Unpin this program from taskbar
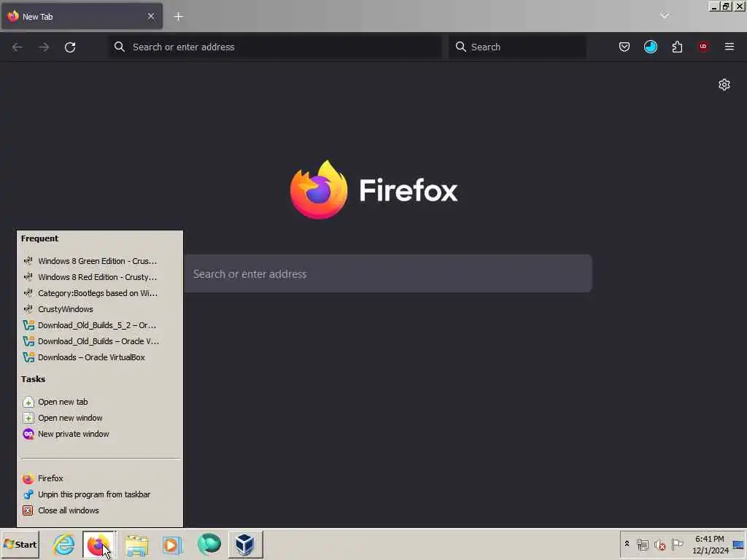The image size is (747, 560). [100, 495]
